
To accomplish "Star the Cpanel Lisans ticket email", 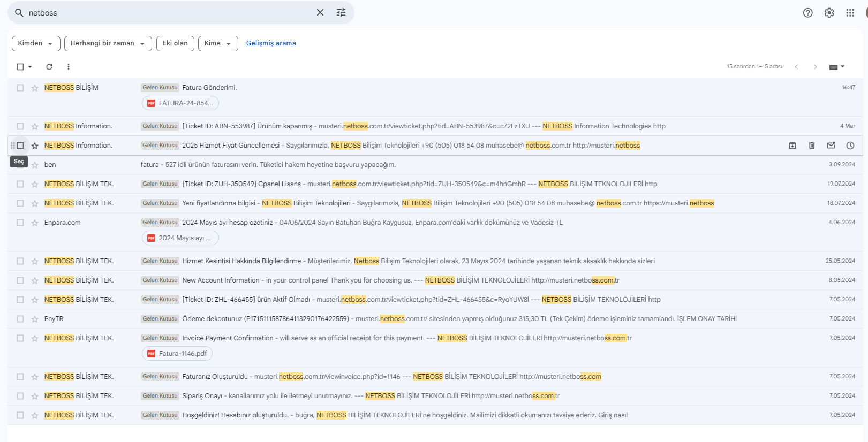I will point(35,184).
